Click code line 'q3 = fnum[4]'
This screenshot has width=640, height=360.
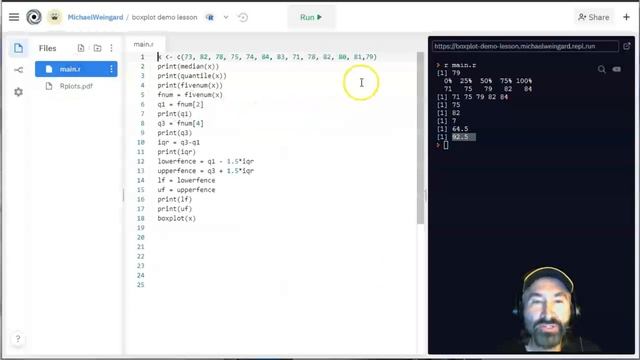point(180,123)
